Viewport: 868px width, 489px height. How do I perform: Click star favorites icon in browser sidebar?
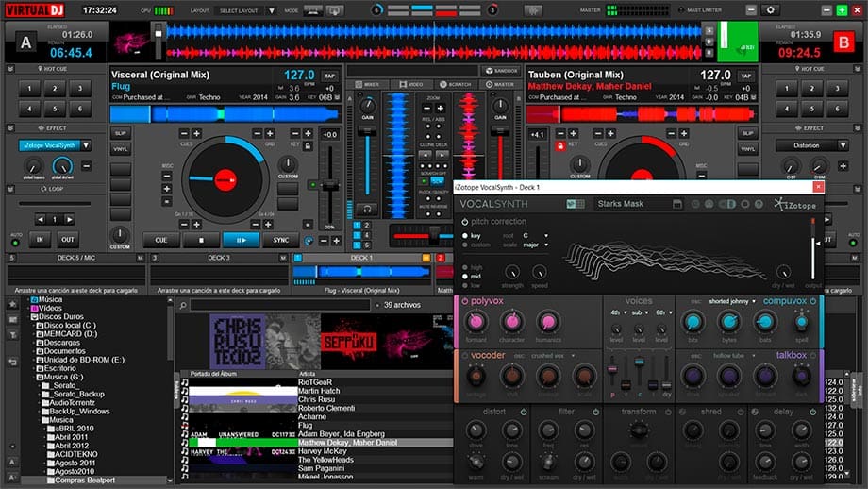[12, 304]
